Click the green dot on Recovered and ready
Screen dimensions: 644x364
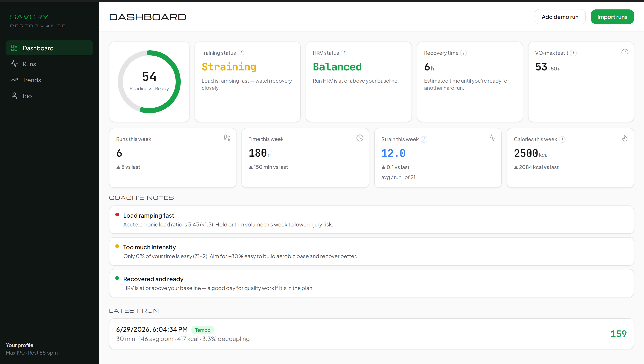[117, 278]
